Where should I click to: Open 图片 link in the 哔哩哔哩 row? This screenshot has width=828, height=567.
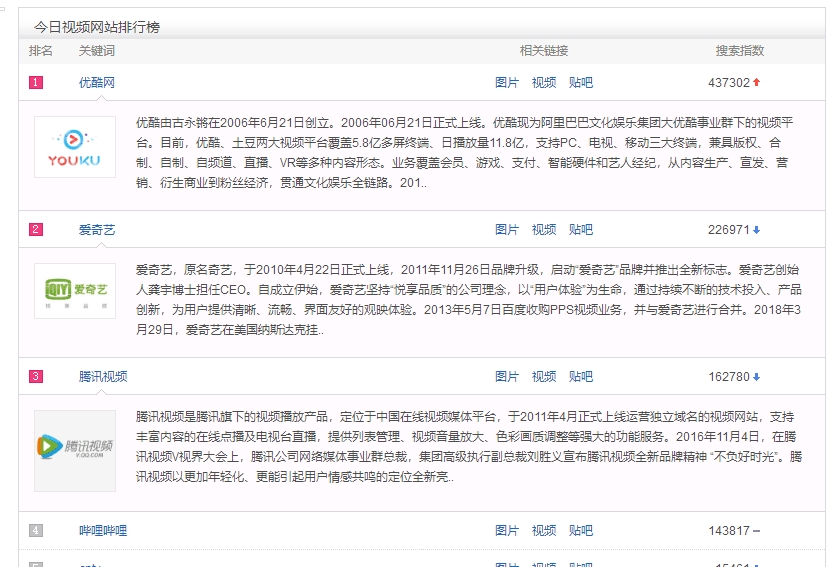[x=507, y=531]
